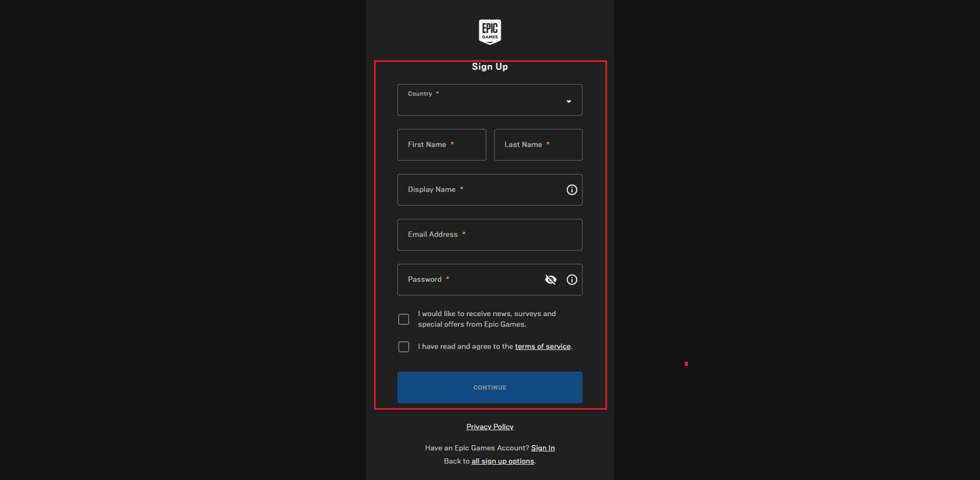Click the Last Name input field
Screen dimensions: 980x480
point(538,145)
